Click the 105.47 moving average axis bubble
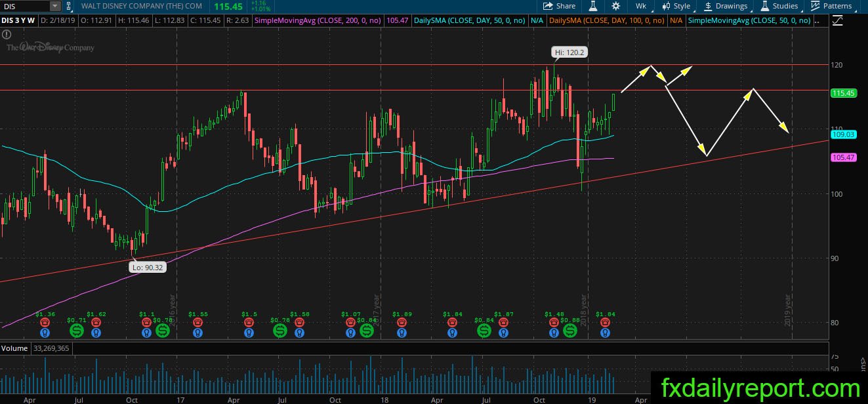This screenshot has width=868, height=404. [x=844, y=157]
